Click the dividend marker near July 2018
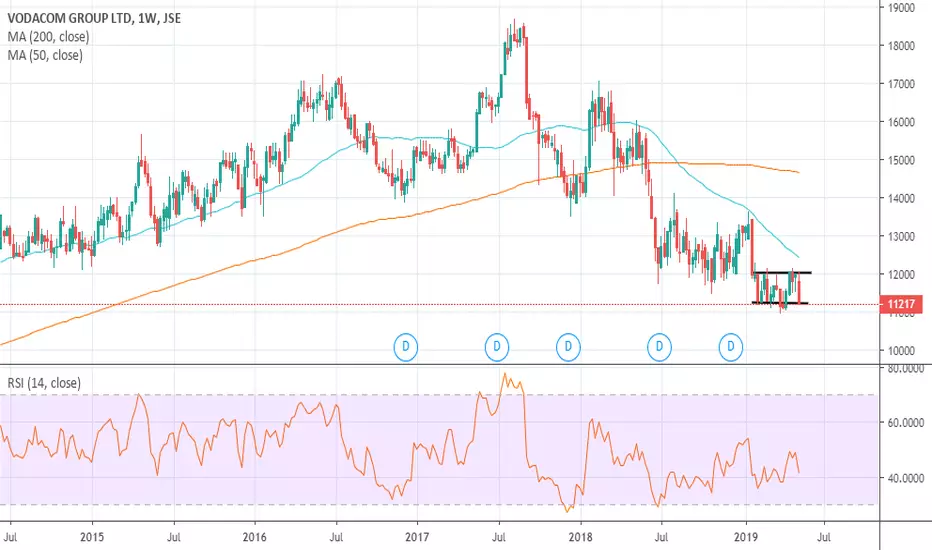 (x=659, y=347)
